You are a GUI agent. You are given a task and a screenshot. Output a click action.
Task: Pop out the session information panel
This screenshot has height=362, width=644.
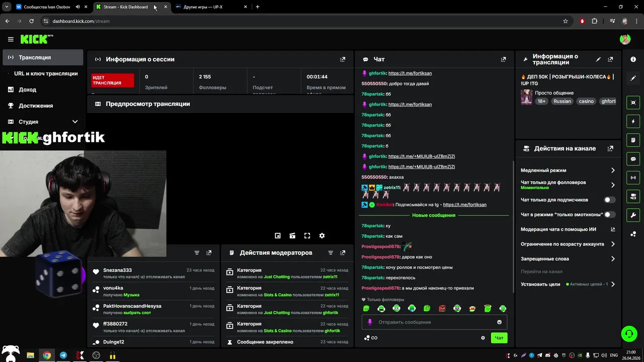point(343,59)
